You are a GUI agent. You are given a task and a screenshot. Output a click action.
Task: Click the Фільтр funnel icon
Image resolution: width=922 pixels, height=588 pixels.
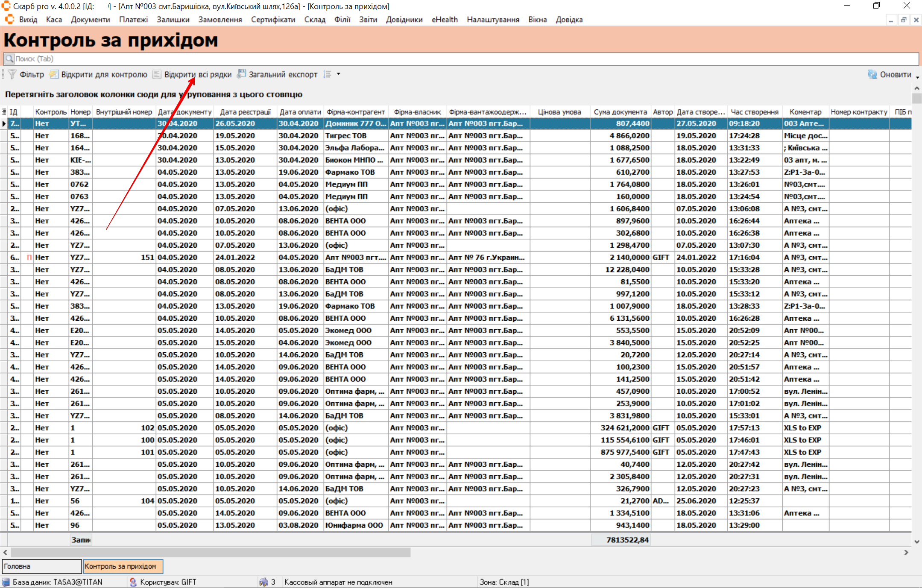point(12,74)
